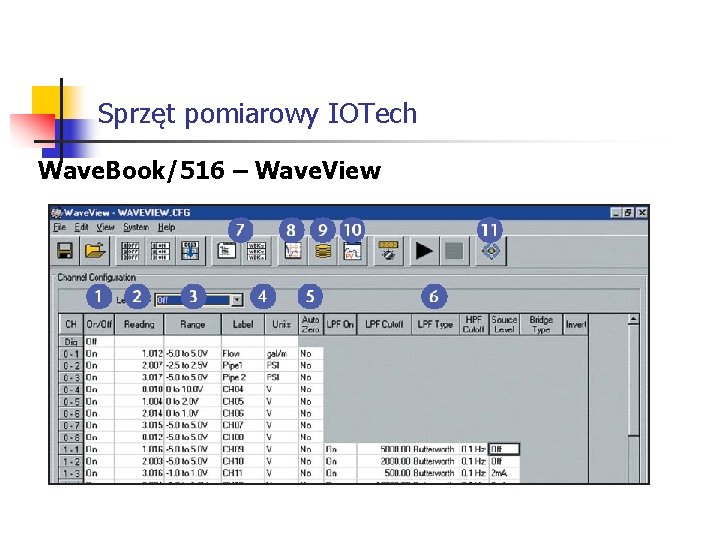Toggle On/Off cell for channel 0-4
Viewport: 720px width, 540px height.
click(x=99, y=389)
